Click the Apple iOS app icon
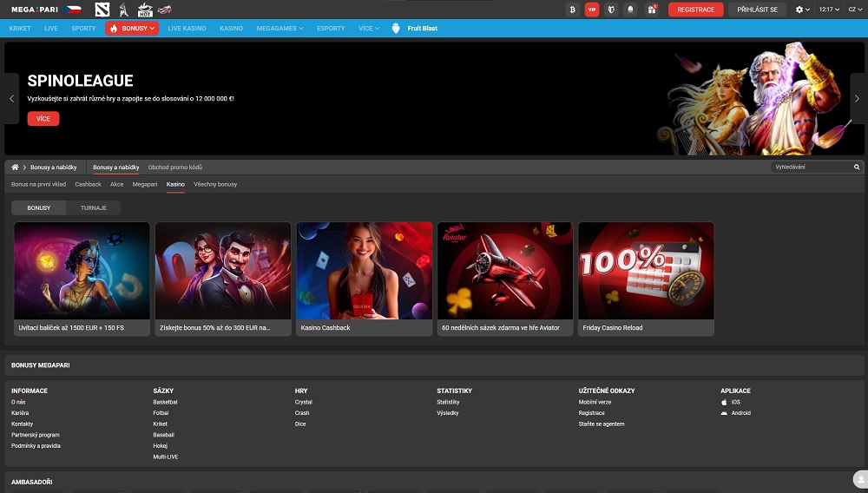The width and height of the screenshot is (868, 493). point(724,402)
